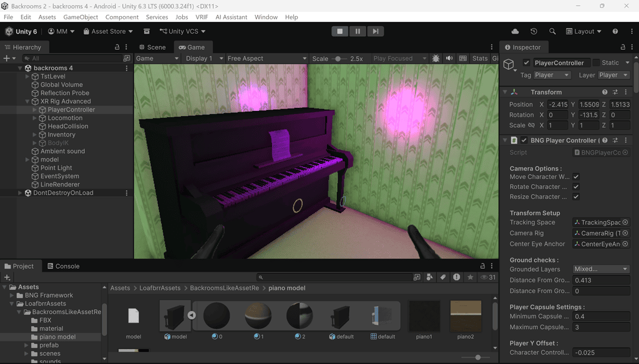Open the Asset Store button

[108, 31]
